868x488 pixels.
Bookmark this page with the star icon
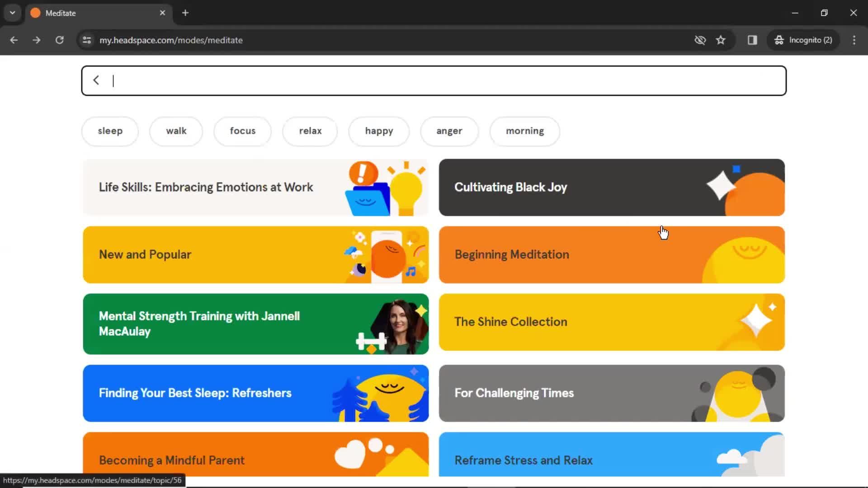point(721,40)
